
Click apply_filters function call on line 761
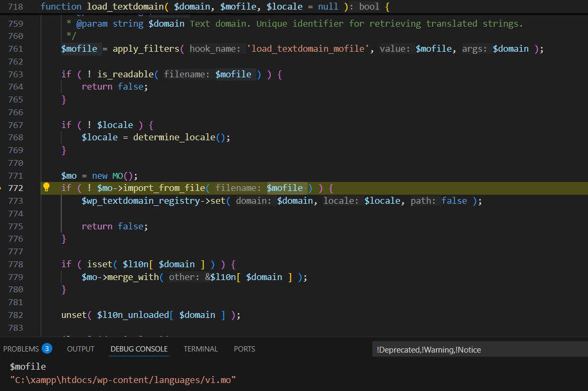click(x=146, y=49)
